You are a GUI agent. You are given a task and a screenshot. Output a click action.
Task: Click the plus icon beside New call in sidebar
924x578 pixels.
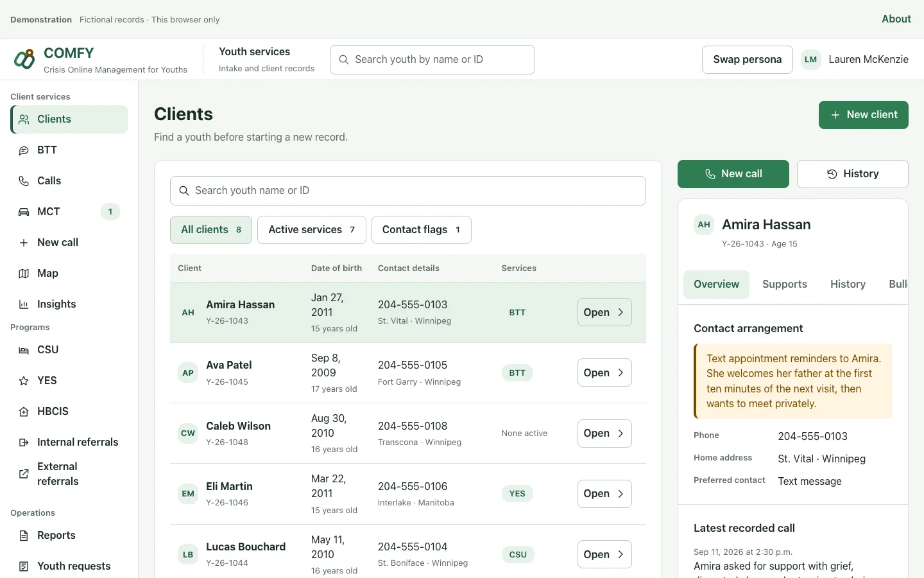[x=24, y=243]
